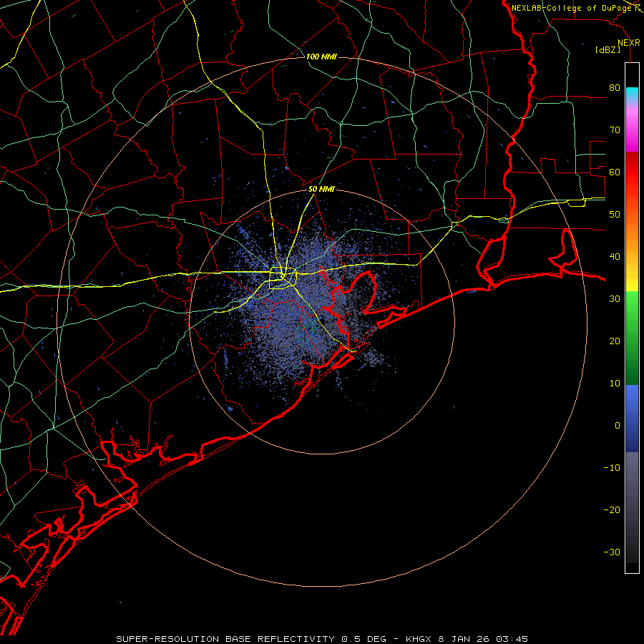Click the KHGX station identifier in the caption
The image size is (644, 644).
(x=419, y=639)
